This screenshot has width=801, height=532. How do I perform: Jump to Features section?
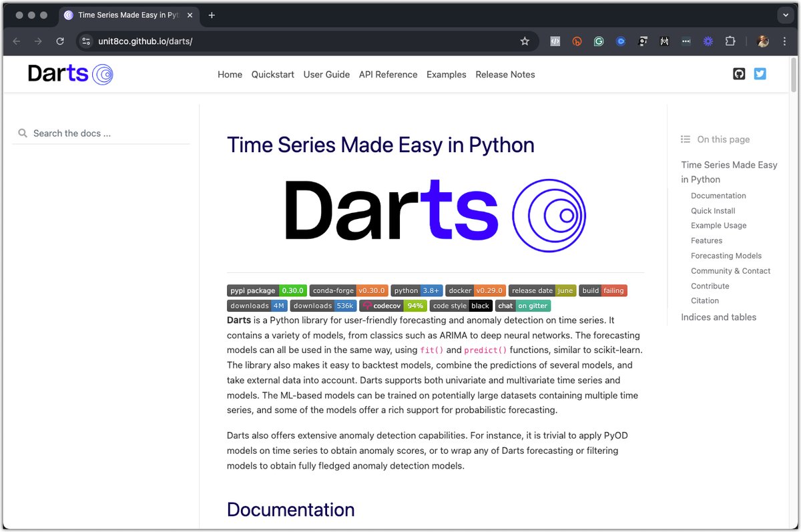pyautogui.click(x=706, y=241)
